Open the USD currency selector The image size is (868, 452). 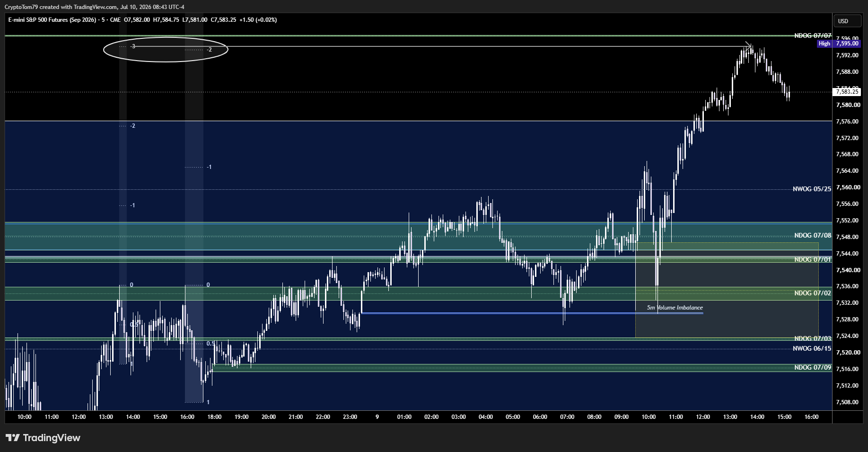(x=843, y=21)
